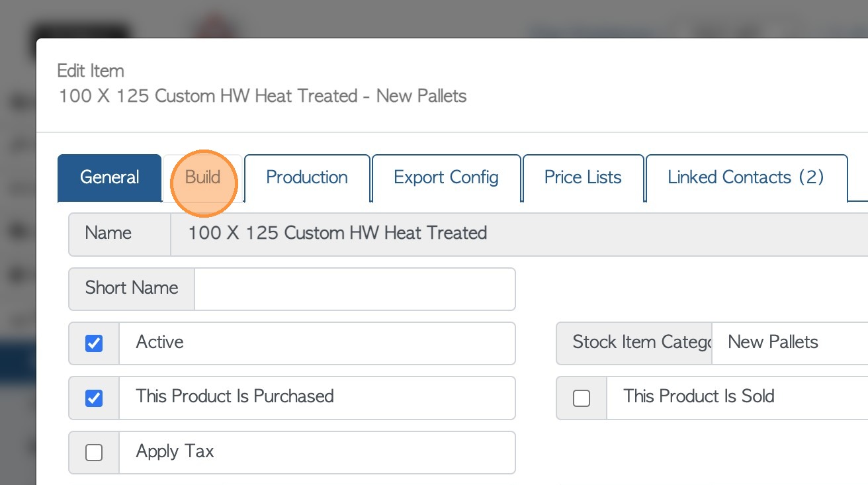
Task: Click the "Active" label text
Action: tap(160, 342)
